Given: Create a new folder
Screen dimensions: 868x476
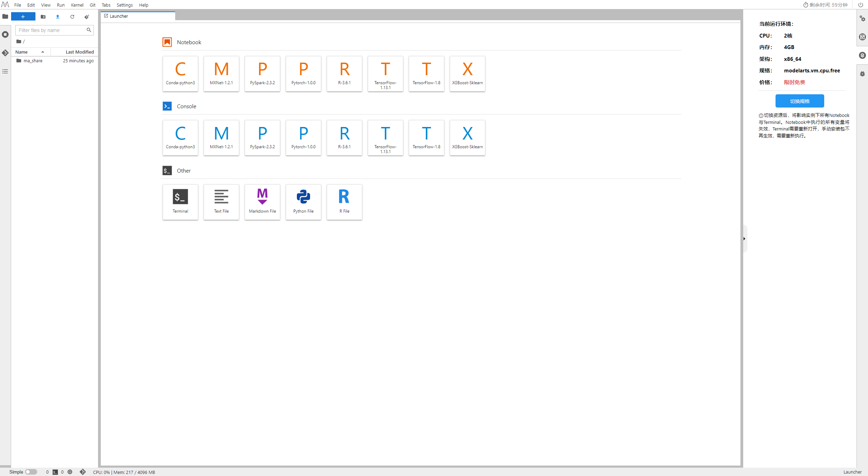Looking at the screenshot, I should [x=43, y=17].
